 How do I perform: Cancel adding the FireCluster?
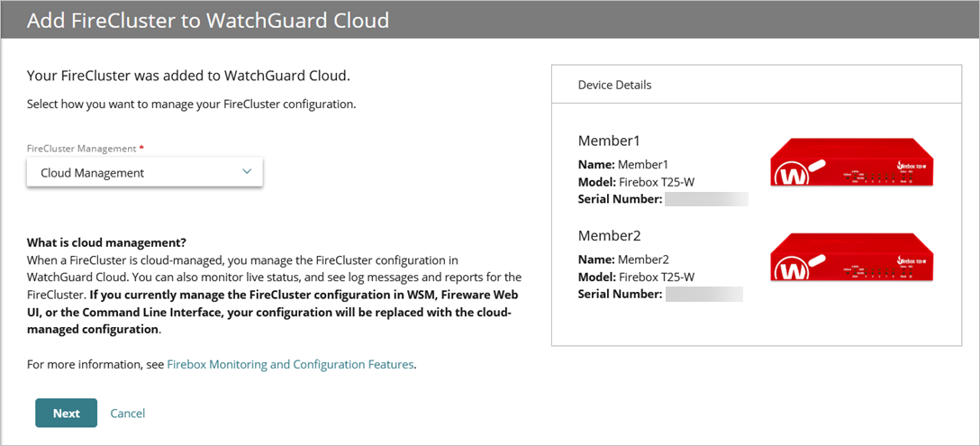pyautogui.click(x=127, y=414)
